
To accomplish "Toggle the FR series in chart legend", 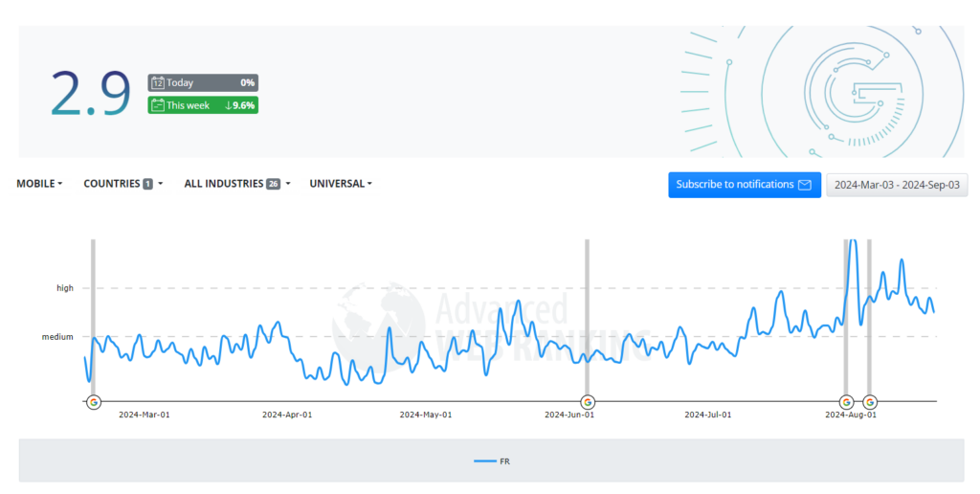I will (x=492, y=461).
